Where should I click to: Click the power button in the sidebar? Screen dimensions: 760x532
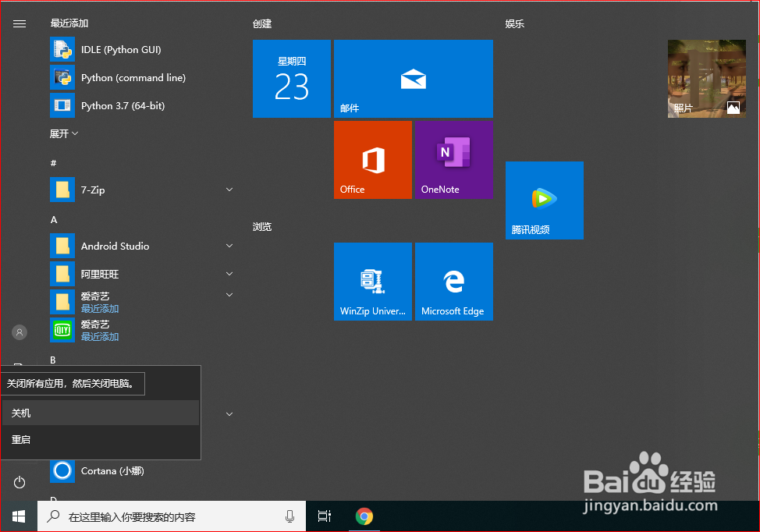click(19, 482)
